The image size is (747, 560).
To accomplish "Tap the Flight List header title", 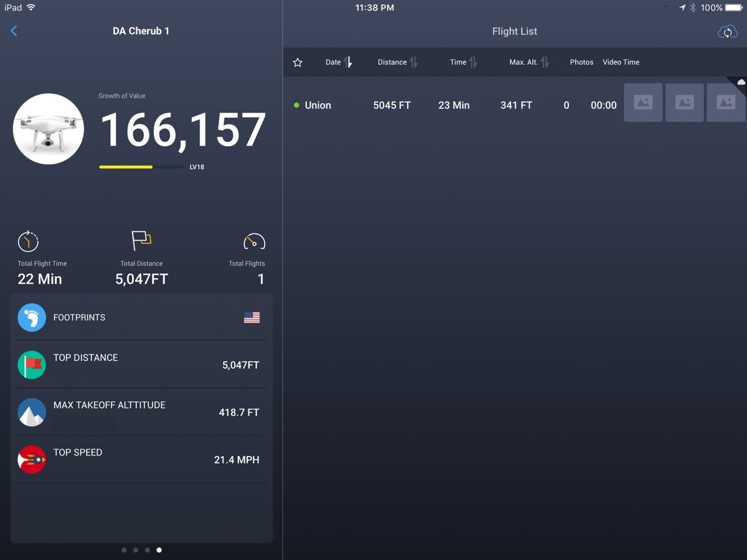I will coord(515,31).
